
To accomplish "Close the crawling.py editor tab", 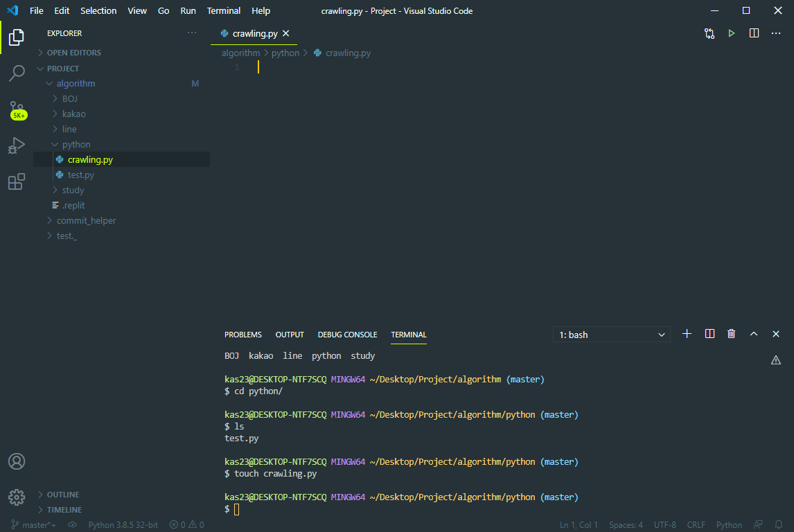I will pyautogui.click(x=286, y=33).
